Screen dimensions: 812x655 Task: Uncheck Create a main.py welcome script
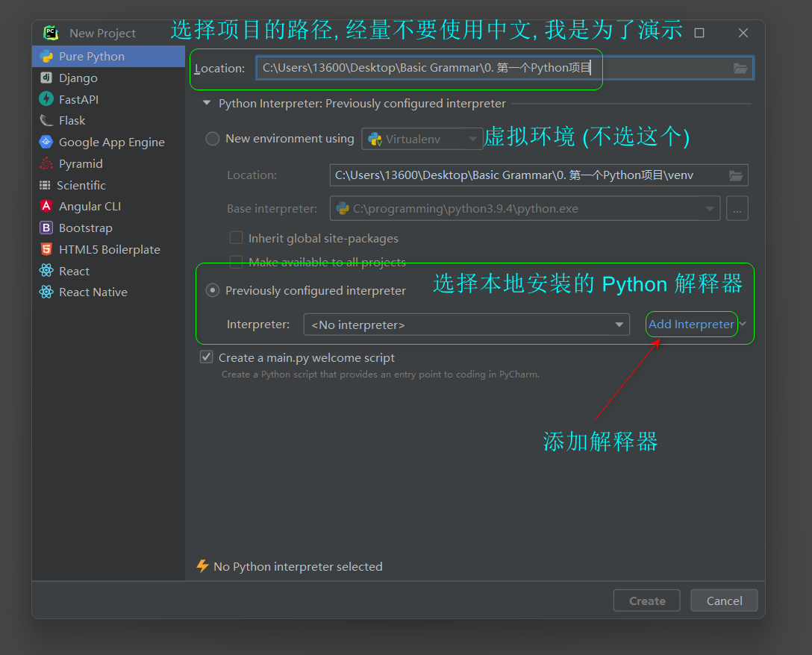207,357
